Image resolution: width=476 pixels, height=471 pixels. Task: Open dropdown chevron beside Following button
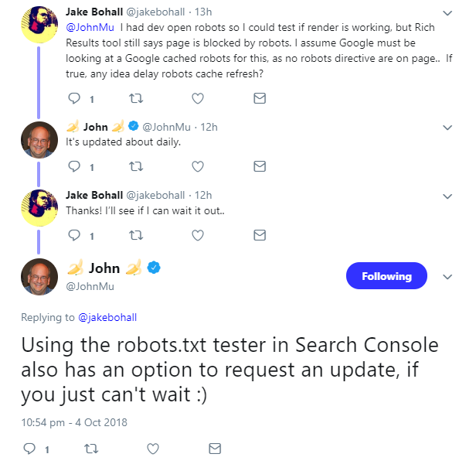pyautogui.click(x=447, y=277)
